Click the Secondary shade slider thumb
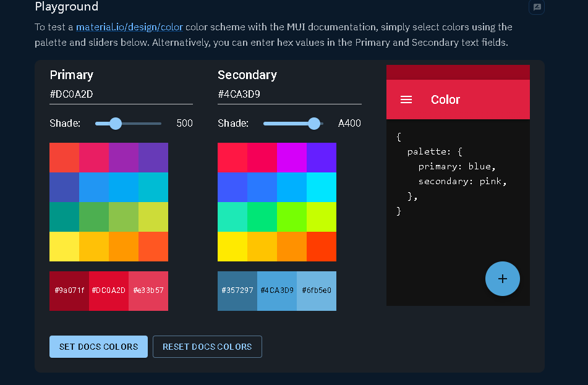 coord(314,123)
